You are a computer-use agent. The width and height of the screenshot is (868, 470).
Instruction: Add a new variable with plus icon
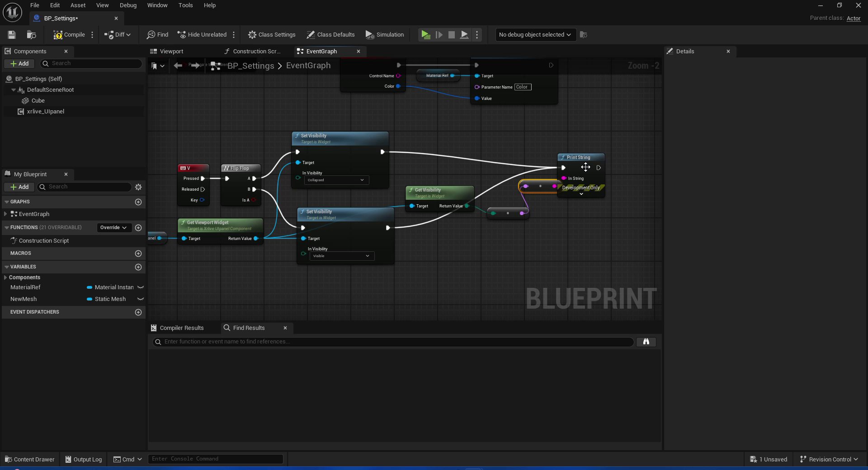pos(138,267)
